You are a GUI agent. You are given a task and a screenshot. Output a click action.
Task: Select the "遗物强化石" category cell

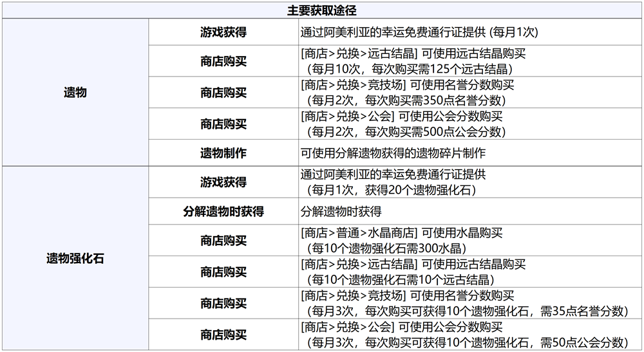[x=75, y=259]
